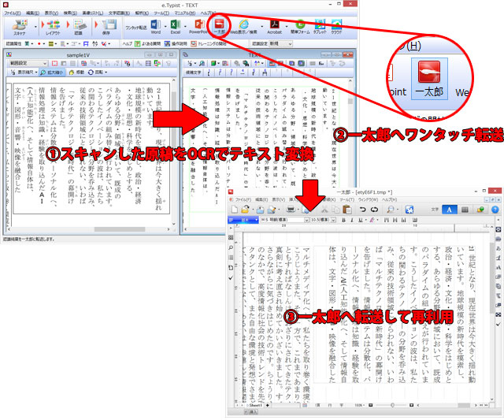Viewport: 504px width, 420px height.
Task: Send recognized text to Excel
Action: (x=175, y=26)
